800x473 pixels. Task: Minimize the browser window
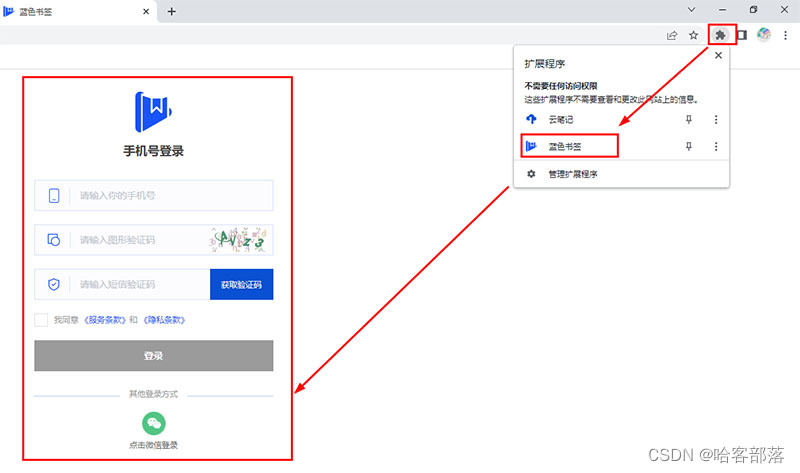coord(722,10)
